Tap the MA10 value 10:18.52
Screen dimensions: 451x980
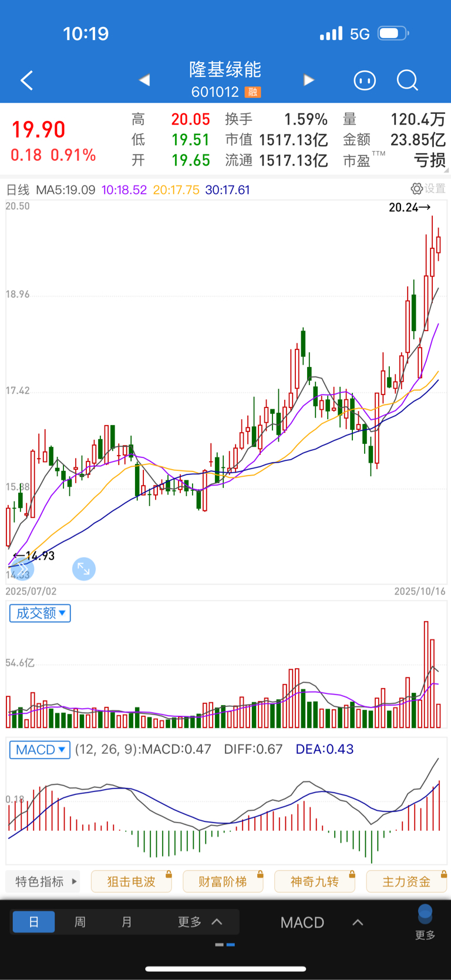(x=124, y=190)
